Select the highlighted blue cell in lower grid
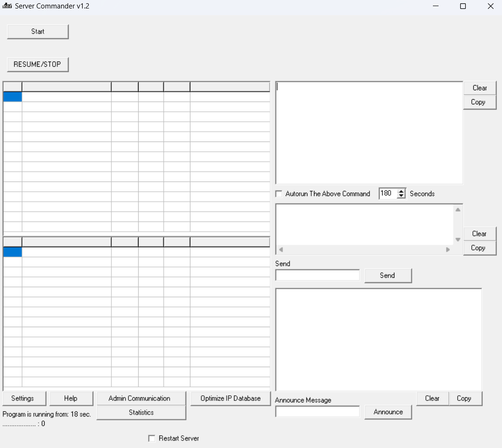 coord(13,252)
